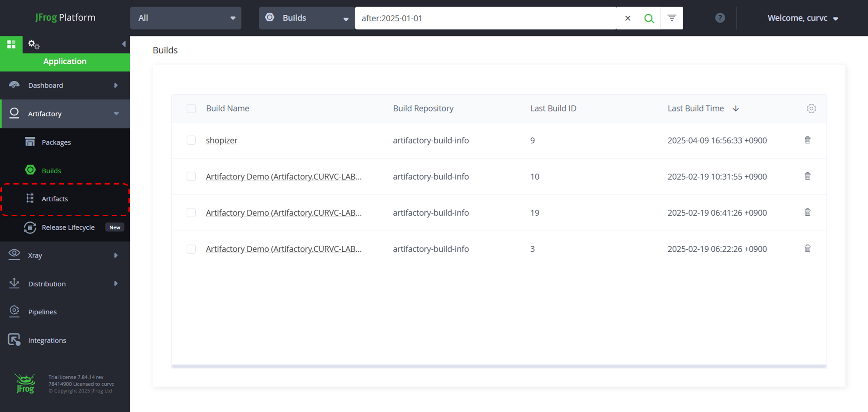The height and width of the screenshot is (412, 868).
Task: Open the help question mark icon
Action: click(720, 18)
